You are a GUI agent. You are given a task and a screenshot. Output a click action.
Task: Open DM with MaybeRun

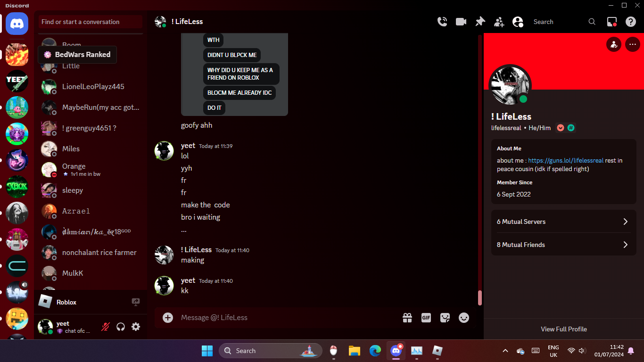pyautogui.click(x=91, y=107)
